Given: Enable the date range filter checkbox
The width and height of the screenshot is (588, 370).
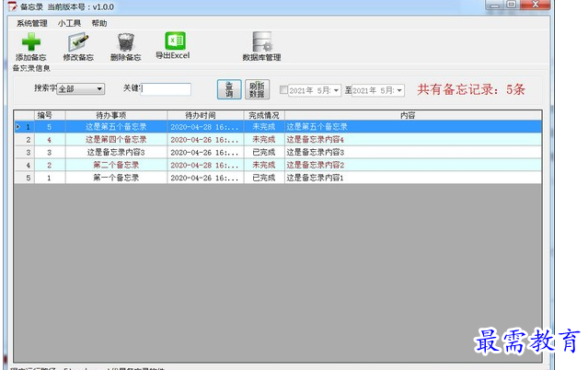Looking at the screenshot, I should coord(283,89).
